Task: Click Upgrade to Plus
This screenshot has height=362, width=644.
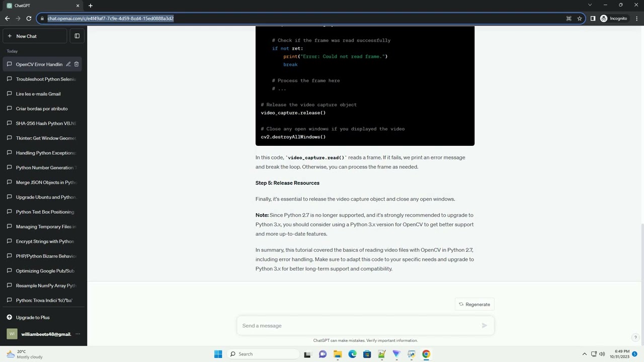Action: coord(43,317)
